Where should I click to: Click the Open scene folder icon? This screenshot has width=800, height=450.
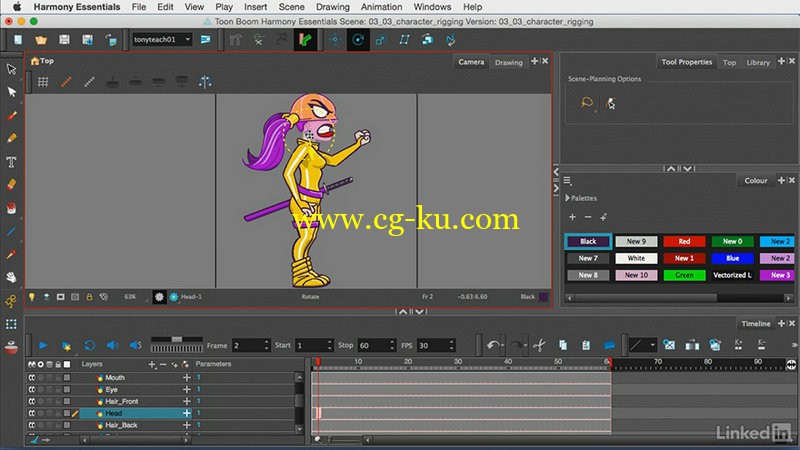[x=41, y=40]
